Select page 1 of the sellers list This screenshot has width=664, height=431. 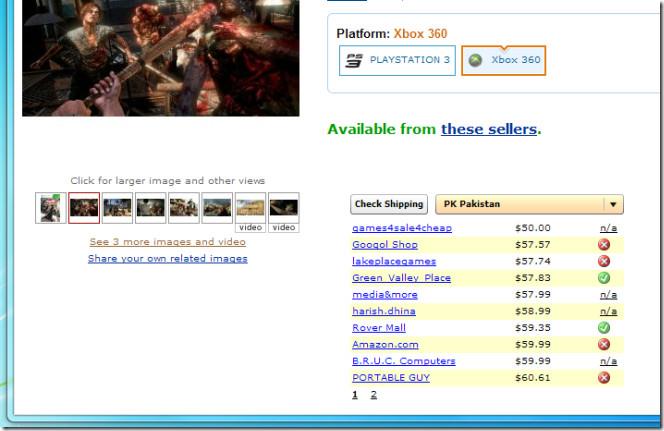(354, 395)
